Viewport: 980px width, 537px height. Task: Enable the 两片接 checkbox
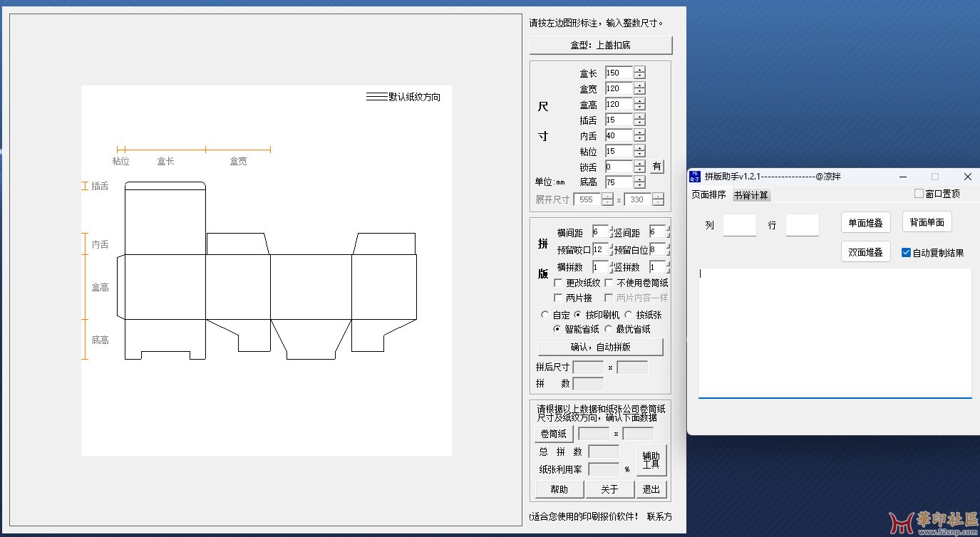click(559, 298)
